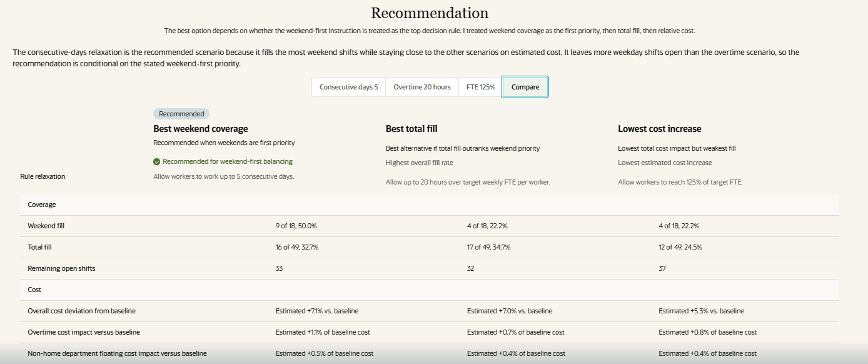This screenshot has height=364, width=868.
Task: Click Non-home department floating cost impact label
Action: pyautogui.click(x=117, y=353)
